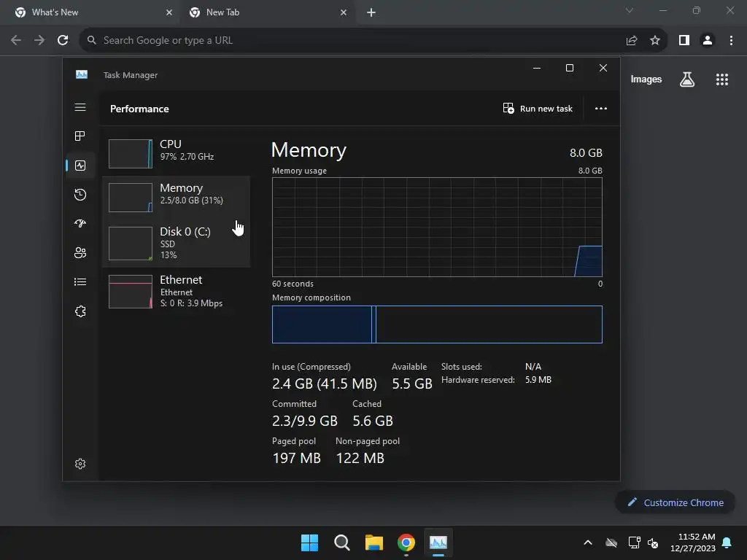Select the CPU performance item
This screenshot has height=560, width=747.
pyautogui.click(x=177, y=153)
